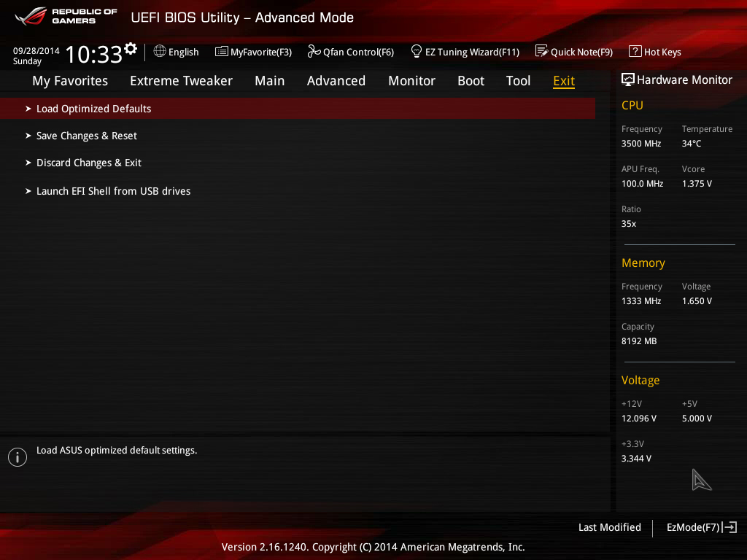Viewport: 747px width, 560px height.
Task: Open the My Favorites tab
Action: tap(70, 81)
